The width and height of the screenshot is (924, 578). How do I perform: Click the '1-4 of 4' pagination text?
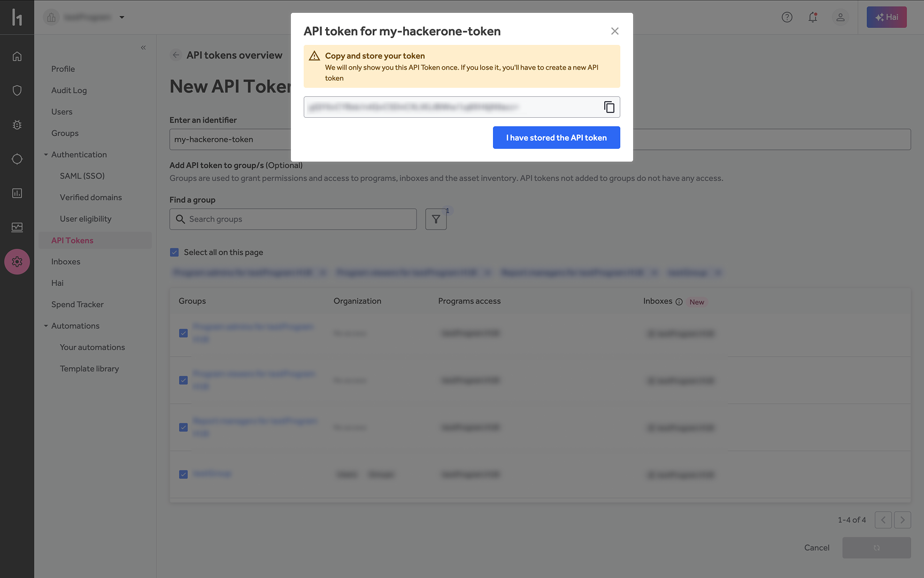coord(852,520)
